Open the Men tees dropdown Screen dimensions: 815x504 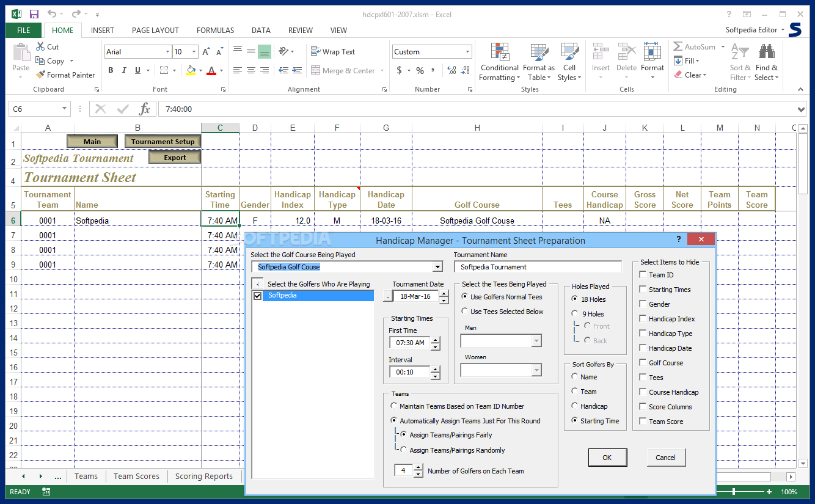(536, 341)
